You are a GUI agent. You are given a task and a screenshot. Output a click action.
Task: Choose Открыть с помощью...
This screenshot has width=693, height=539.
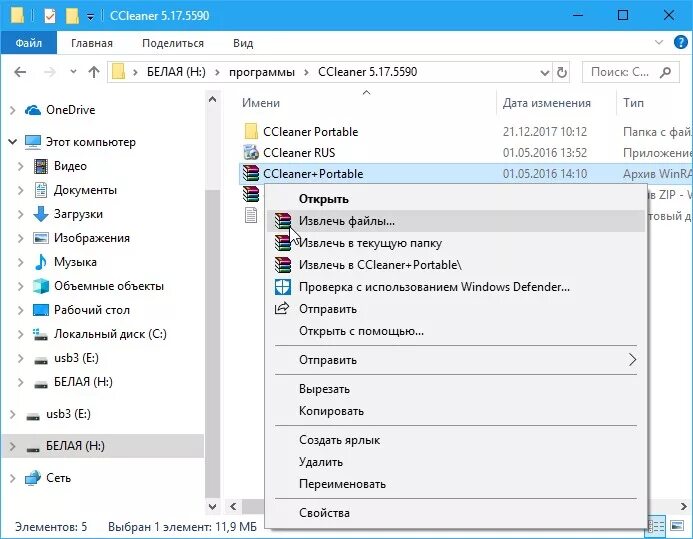[456, 331]
